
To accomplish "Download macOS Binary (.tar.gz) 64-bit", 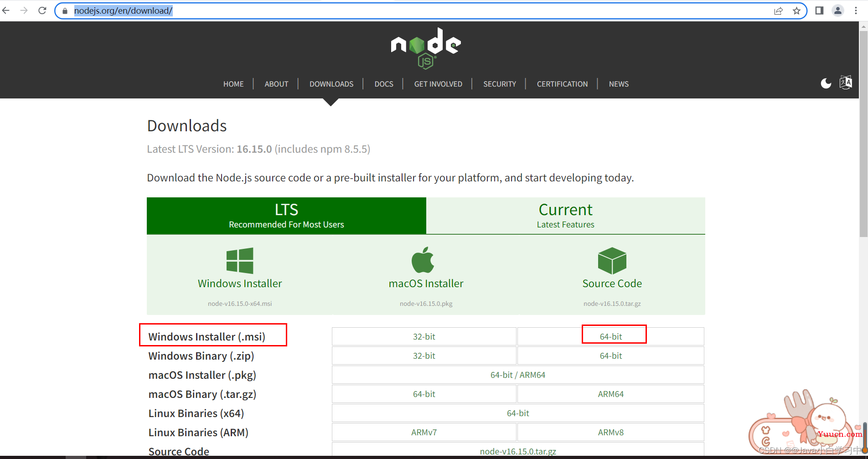I will [424, 394].
